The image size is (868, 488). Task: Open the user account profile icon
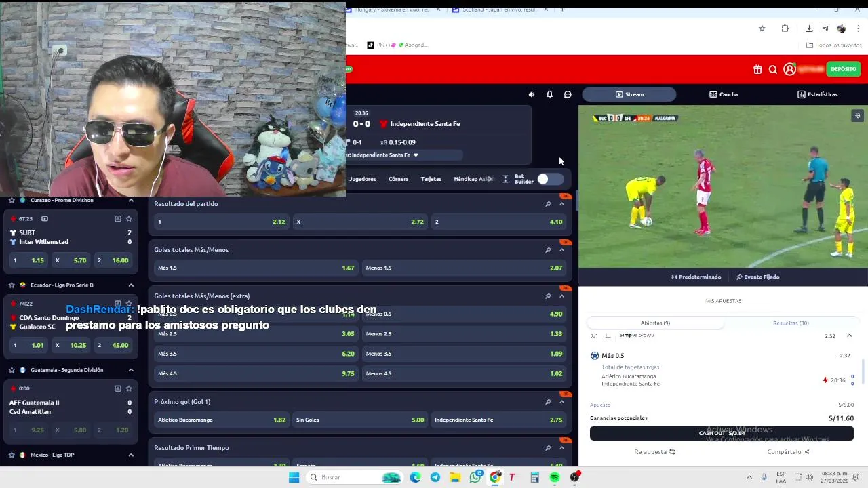[x=789, y=69]
